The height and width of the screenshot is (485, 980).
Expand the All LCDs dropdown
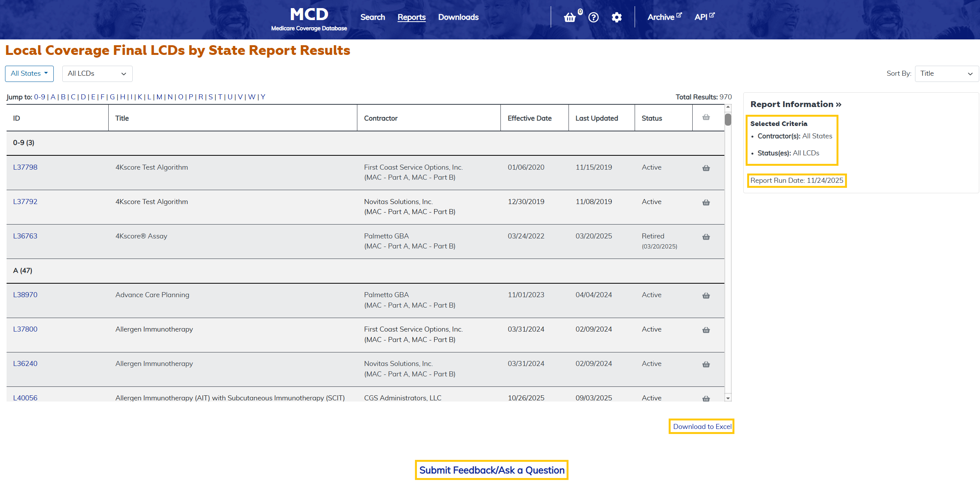click(x=97, y=73)
